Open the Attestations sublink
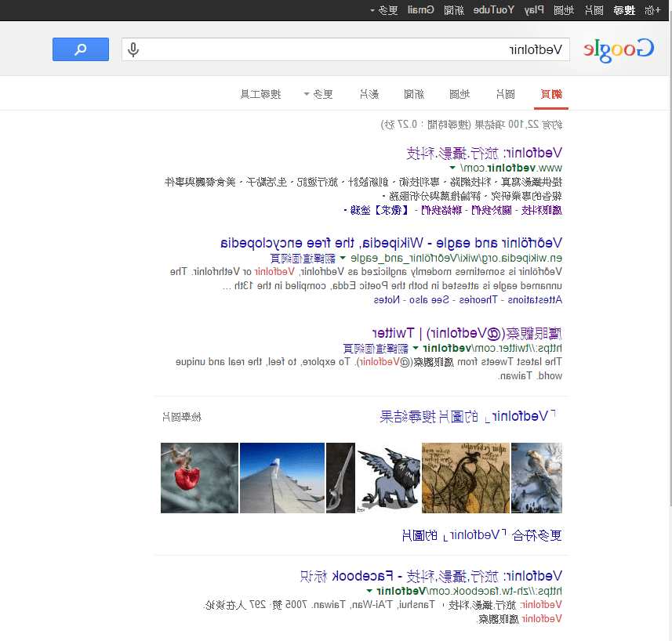This screenshot has width=672, height=641. (x=535, y=299)
